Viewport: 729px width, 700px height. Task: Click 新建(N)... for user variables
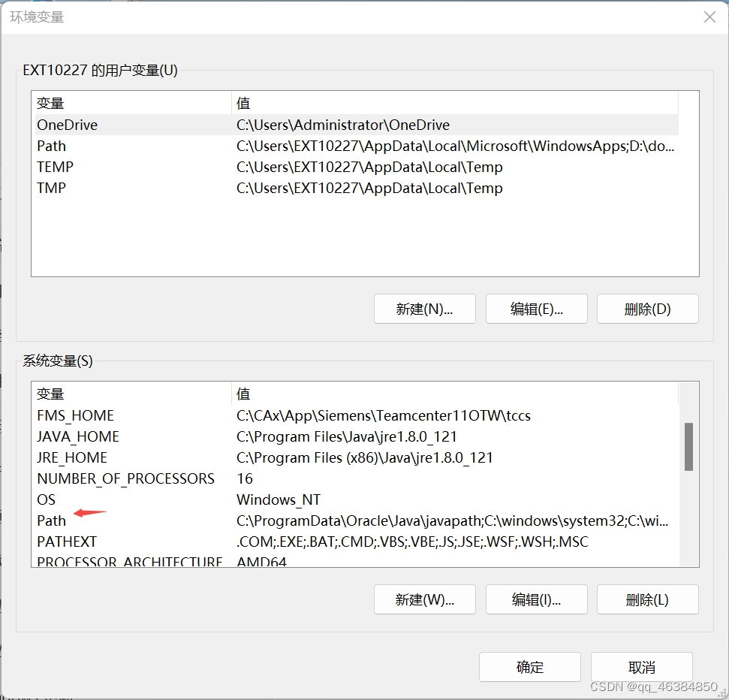coord(424,309)
